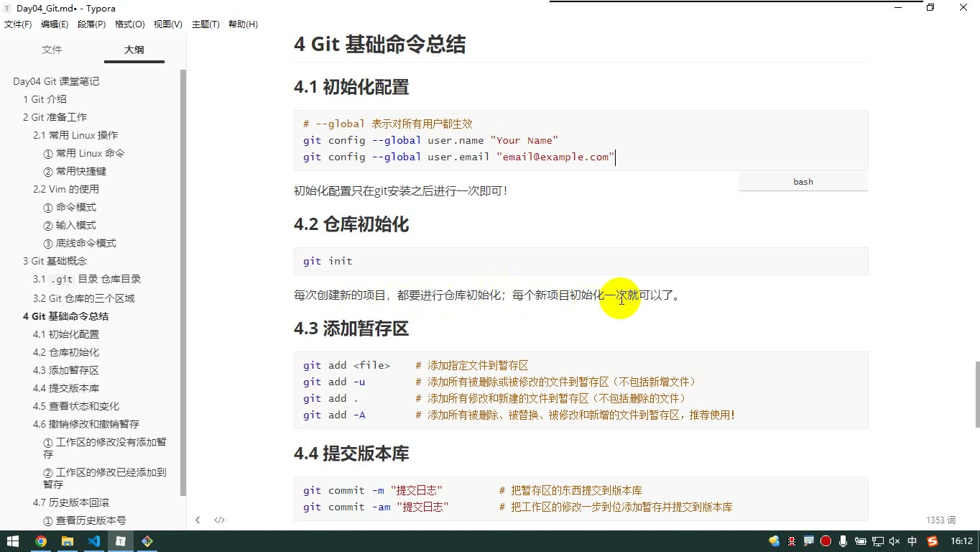Toggle source code mode icon
This screenshot has width=980, height=552.
point(220,520)
